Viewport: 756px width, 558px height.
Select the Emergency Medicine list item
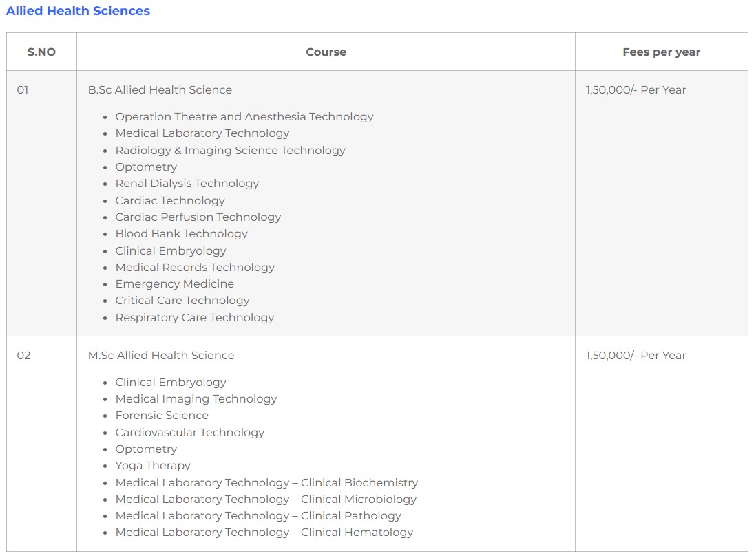[175, 283]
